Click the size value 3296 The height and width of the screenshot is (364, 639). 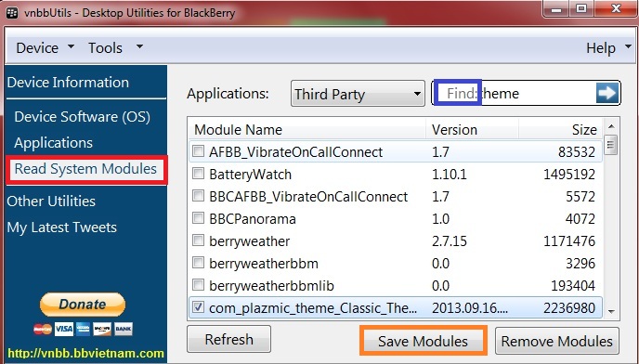(580, 264)
